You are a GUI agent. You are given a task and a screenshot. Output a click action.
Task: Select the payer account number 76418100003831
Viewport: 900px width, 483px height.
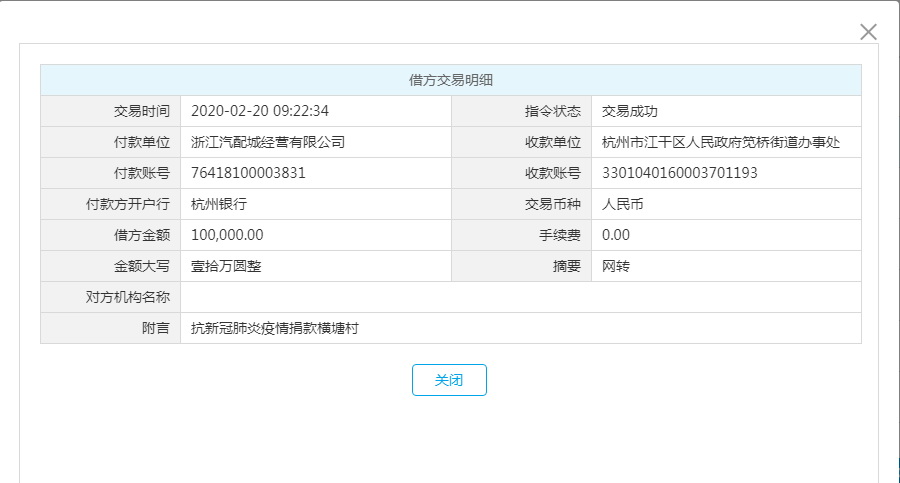tap(248, 173)
